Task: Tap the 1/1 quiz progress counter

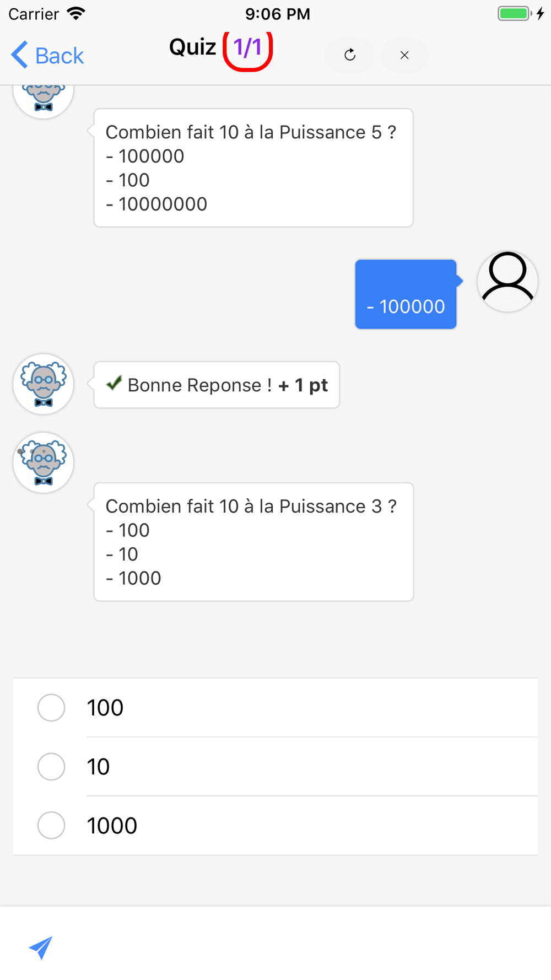Action: pos(247,49)
